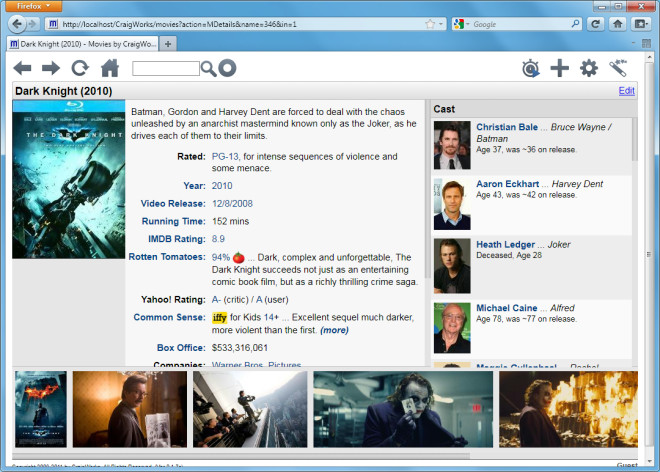Click the (more) link in Common Sense

(334, 330)
